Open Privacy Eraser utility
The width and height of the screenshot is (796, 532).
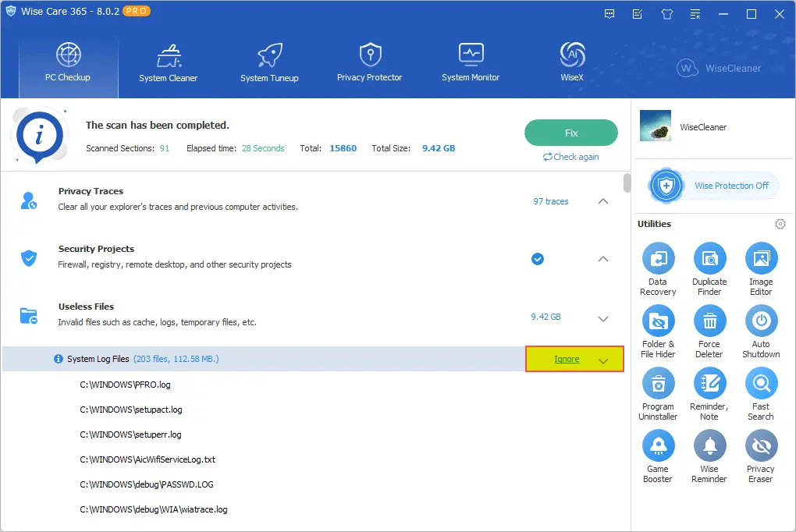(761, 457)
